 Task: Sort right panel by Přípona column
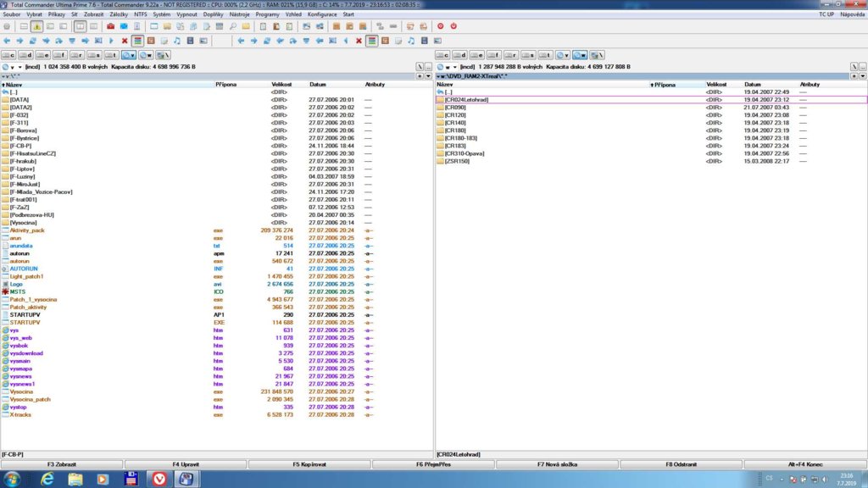(665, 85)
